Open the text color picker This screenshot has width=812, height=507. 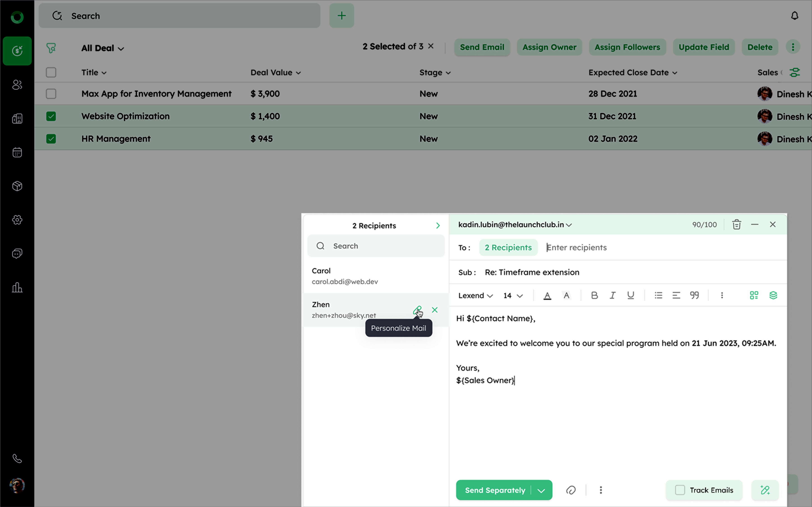coord(547,295)
